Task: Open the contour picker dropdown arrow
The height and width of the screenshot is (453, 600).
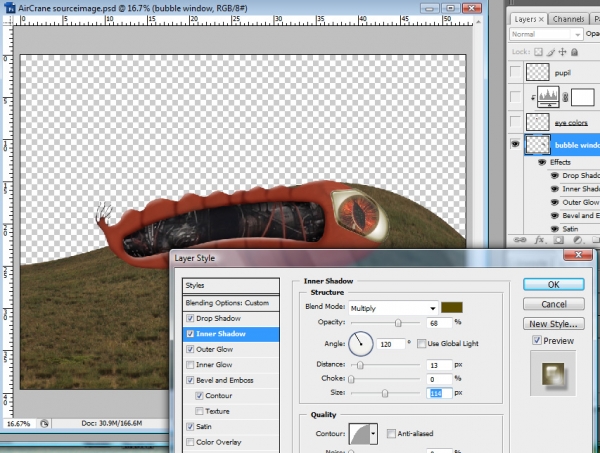Action: point(373,434)
